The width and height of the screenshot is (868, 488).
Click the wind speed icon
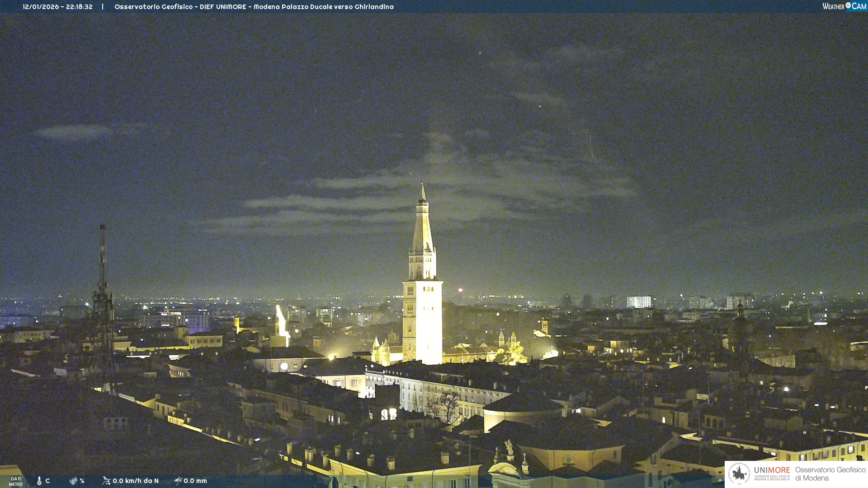[x=106, y=481]
